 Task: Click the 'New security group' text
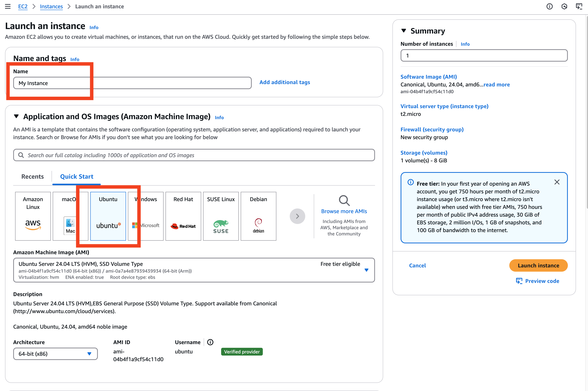(424, 137)
